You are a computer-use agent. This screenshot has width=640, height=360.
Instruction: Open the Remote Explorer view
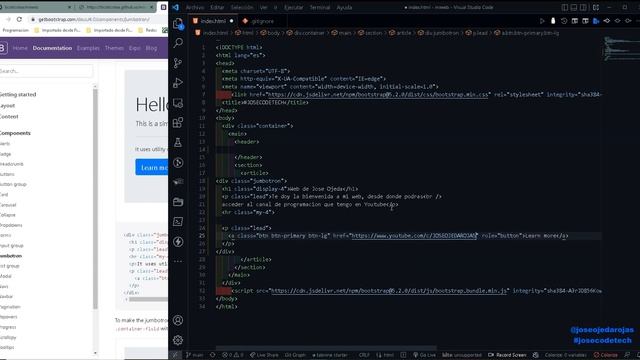(178, 103)
